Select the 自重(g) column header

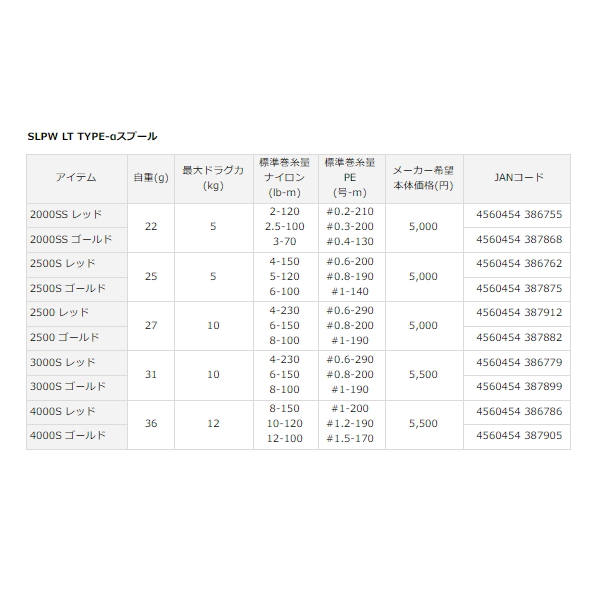click(x=151, y=179)
